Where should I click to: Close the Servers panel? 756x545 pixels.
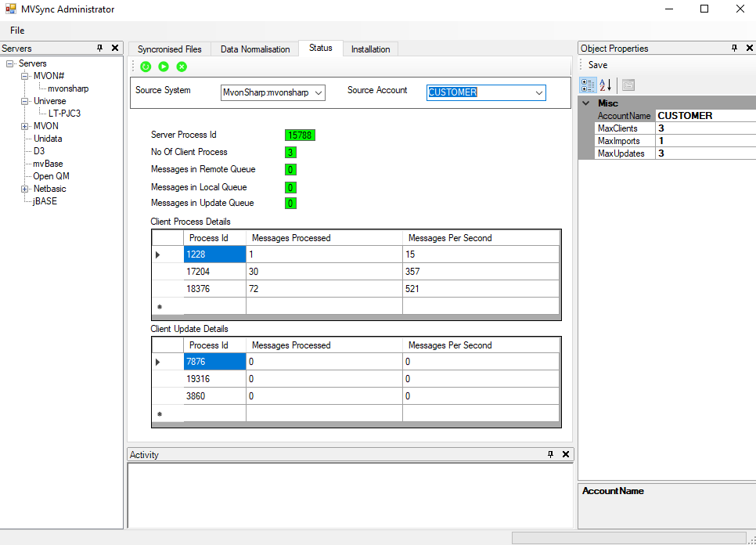115,48
